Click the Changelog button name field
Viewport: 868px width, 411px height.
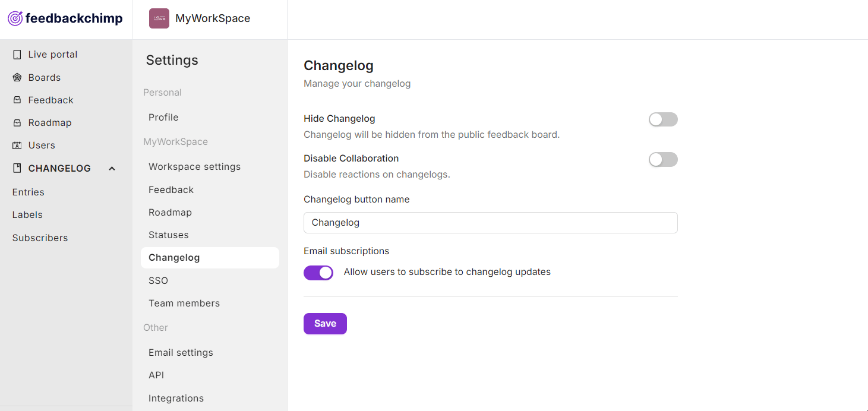(x=491, y=223)
